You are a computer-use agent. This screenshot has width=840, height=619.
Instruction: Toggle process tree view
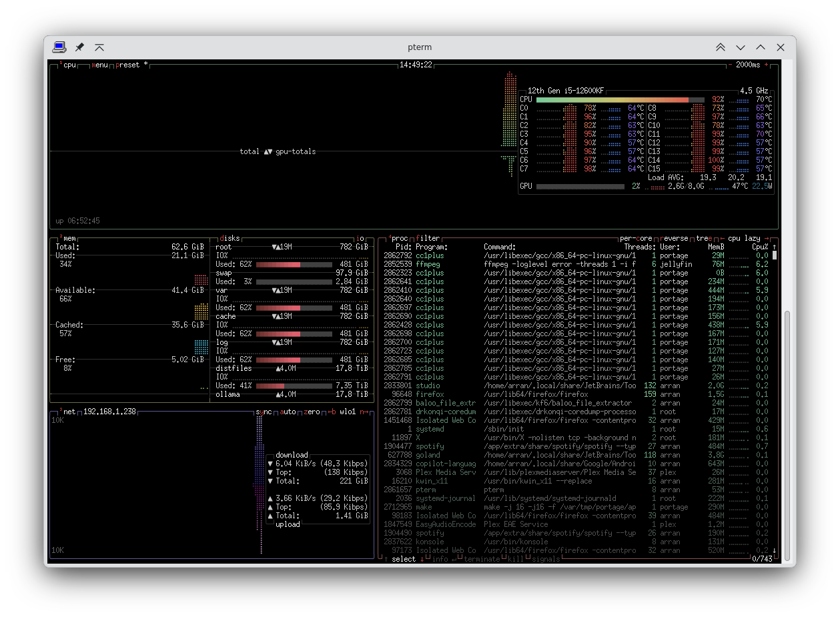[704, 238]
